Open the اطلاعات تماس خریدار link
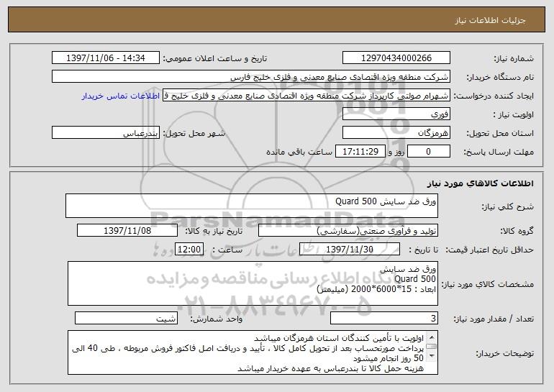The width and height of the screenshot is (554, 392). tap(120, 96)
